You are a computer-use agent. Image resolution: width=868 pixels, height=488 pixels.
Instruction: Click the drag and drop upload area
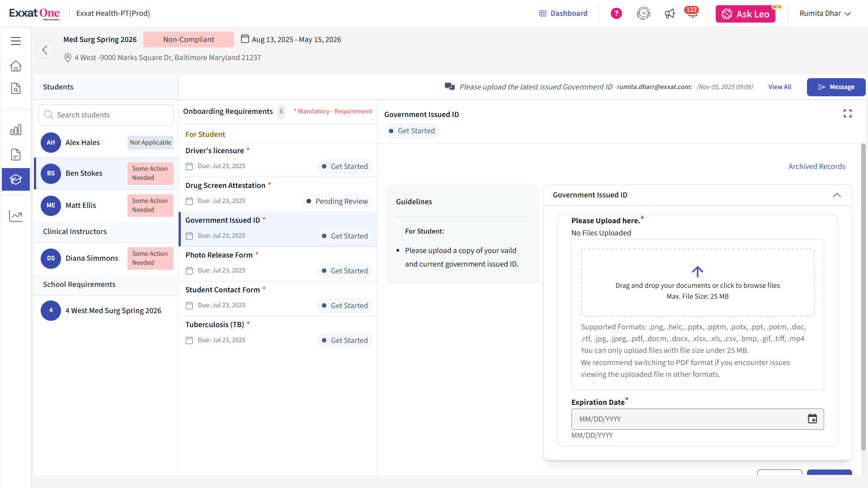click(697, 283)
